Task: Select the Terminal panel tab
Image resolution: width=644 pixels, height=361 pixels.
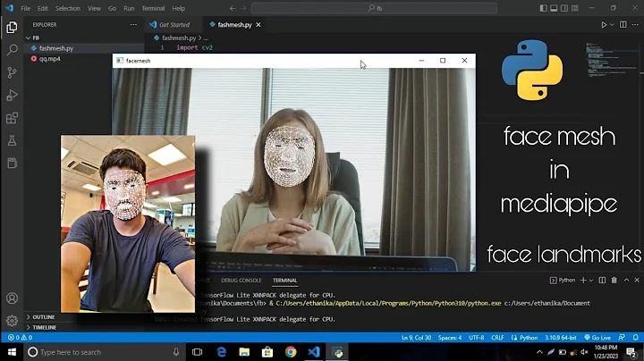Action: (284, 281)
